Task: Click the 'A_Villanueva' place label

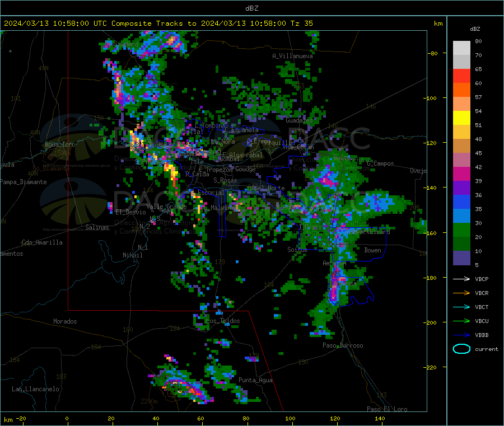Action: tap(292, 56)
